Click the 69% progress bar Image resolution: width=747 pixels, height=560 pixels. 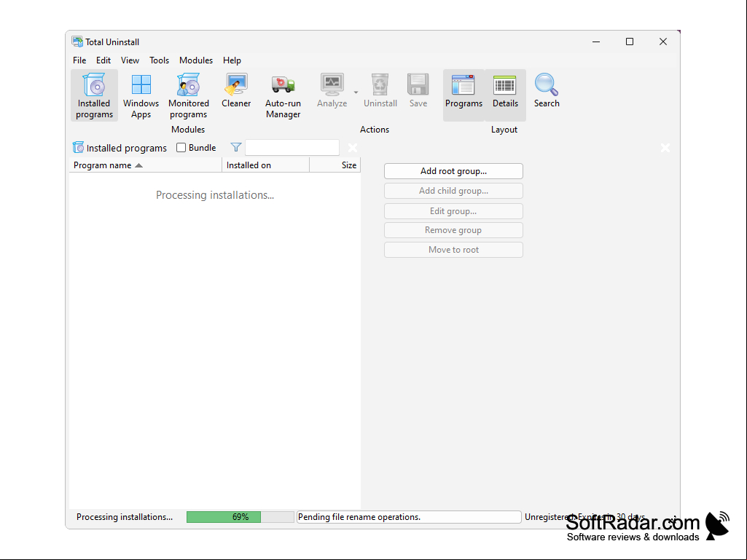click(x=240, y=517)
